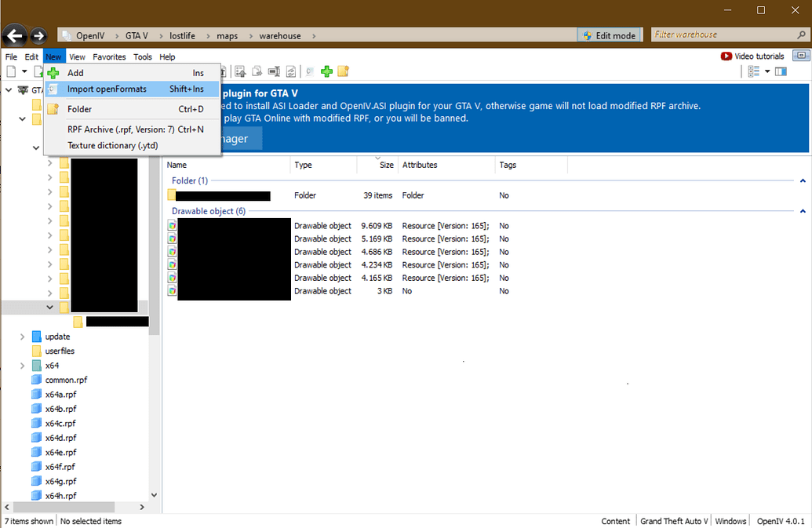
Task: Click the lostlife breadcrumb in path bar
Action: 183,36
